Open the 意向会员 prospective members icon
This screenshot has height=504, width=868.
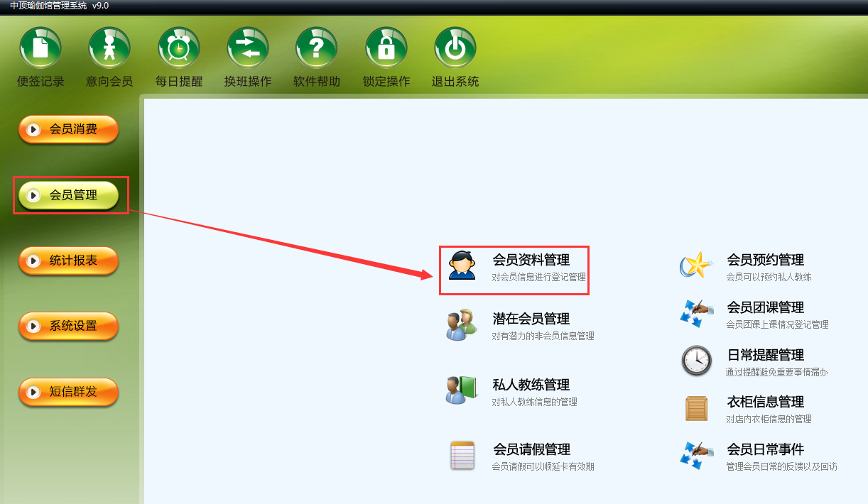109,48
